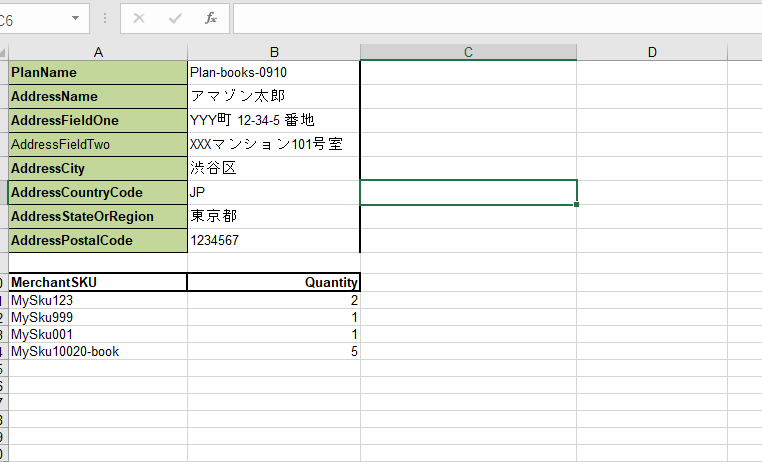Screen dimensions: 762x462
Task: Click the Cancel X icon in formula bar
Action: click(139, 18)
